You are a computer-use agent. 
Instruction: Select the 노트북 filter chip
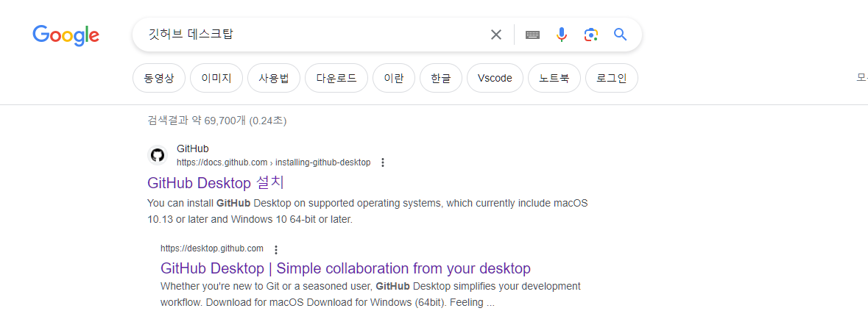[x=554, y=78]
